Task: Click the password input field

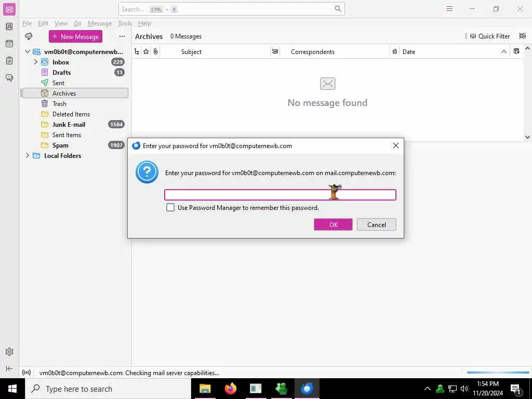Action: pyautogui.click(x=280, y=195)
